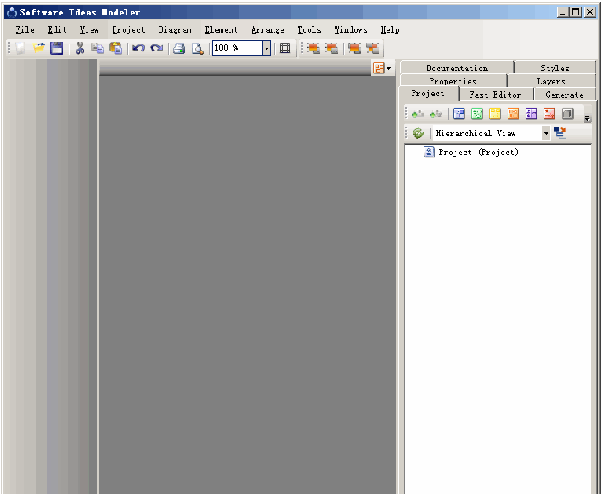
Task: Click the first green arrow icon in Project panel
Action: pyautogui.click(x=418, y=114)
